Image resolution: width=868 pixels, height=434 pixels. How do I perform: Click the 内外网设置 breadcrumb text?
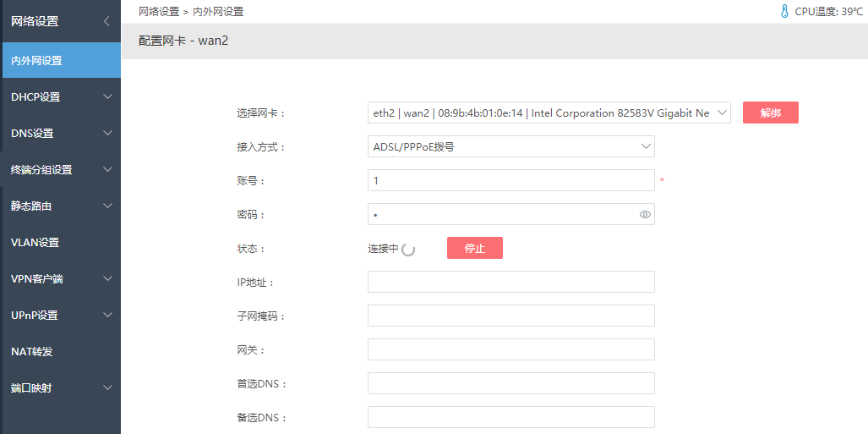pyautogui.click(x=218, y=12)
